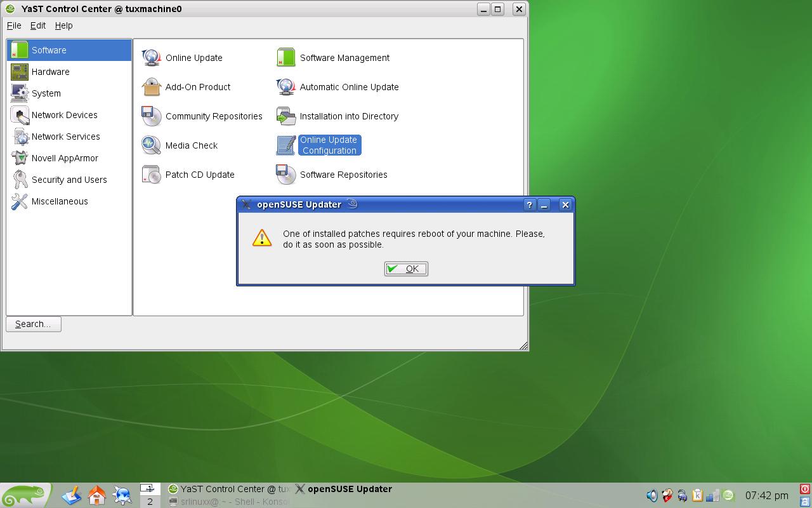Open the Software Repositories icon
812x508 pixels.
tap(286, 175)
